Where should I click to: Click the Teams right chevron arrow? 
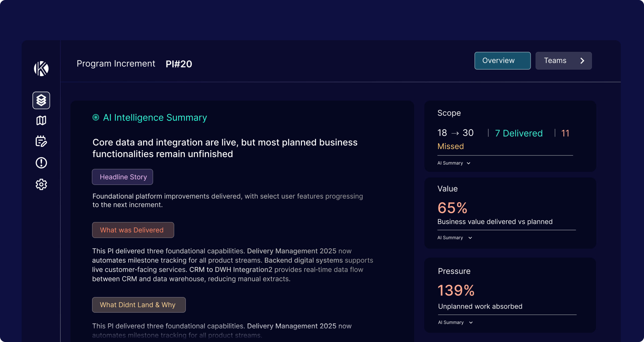(x=582, y=61)
